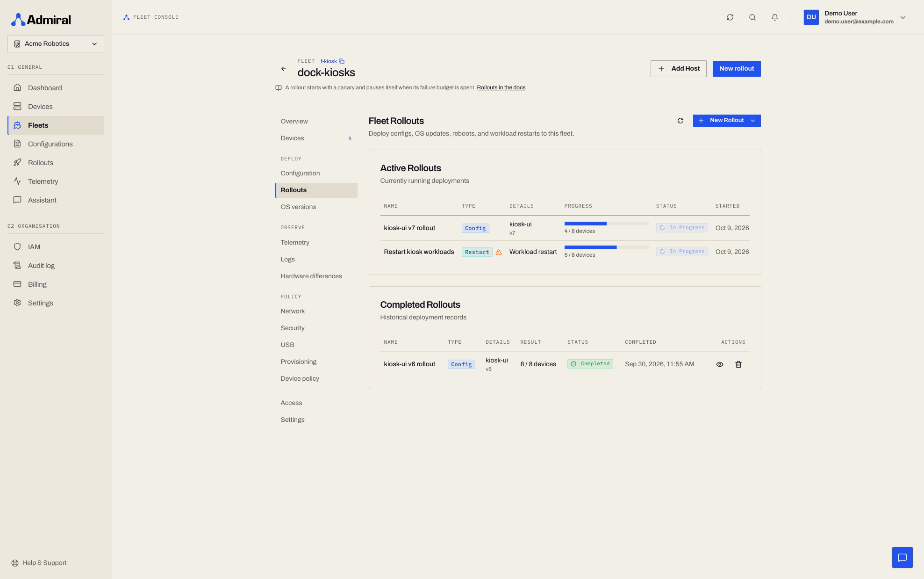Open main sidebar Settings

point(56,303)
